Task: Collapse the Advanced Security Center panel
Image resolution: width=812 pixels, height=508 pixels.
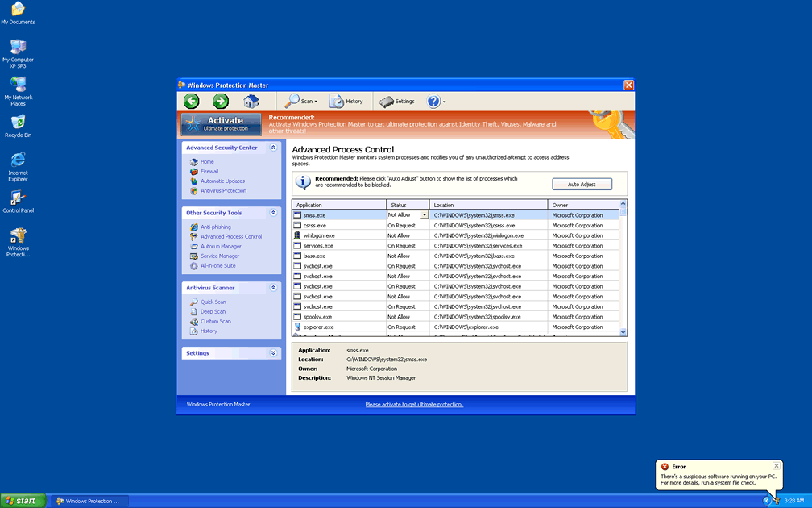Action: pyautogui.click(x=274, y=148)
